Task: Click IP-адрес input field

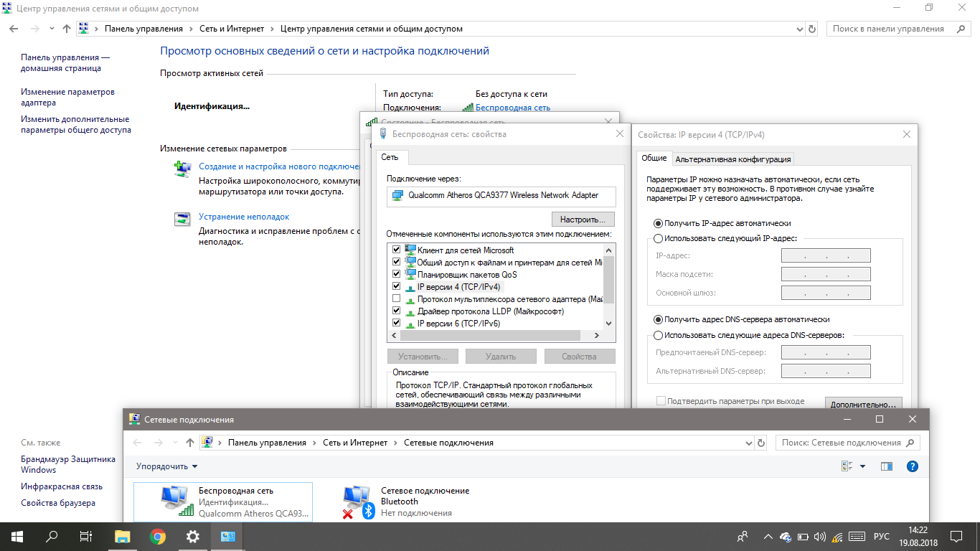Action: (x=826, y=255)
